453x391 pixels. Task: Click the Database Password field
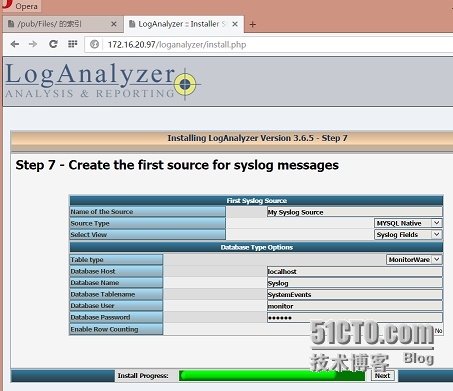click(355, 317)
